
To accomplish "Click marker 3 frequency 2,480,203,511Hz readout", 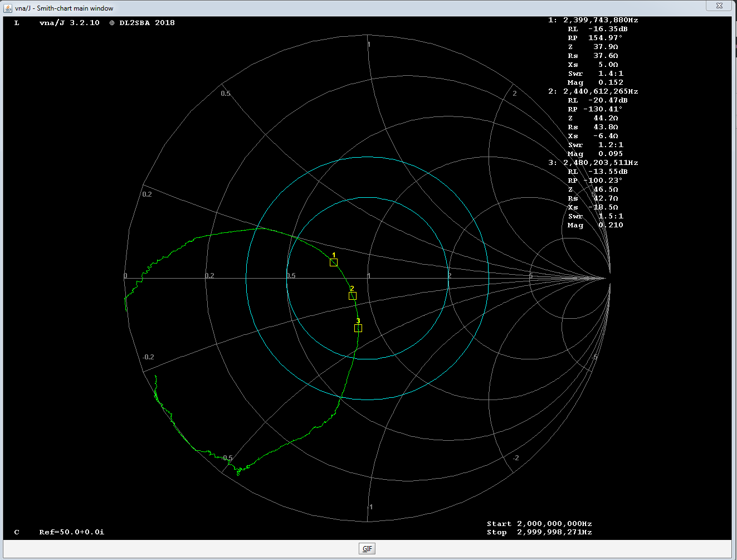I will [600, 163].
